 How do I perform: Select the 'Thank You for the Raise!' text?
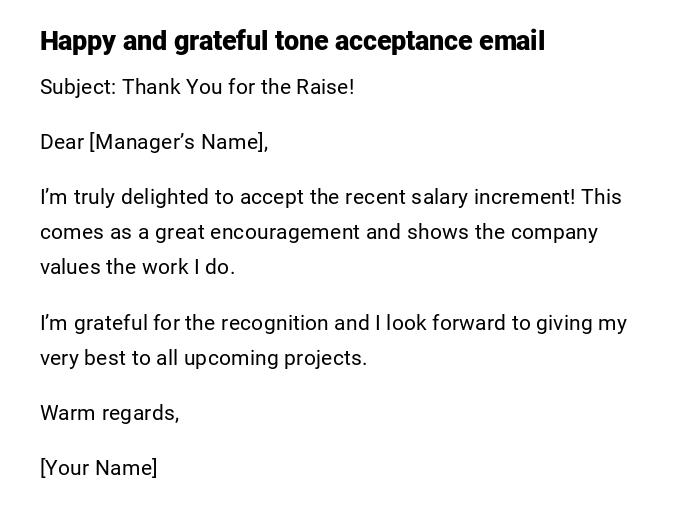click(238, 87)
